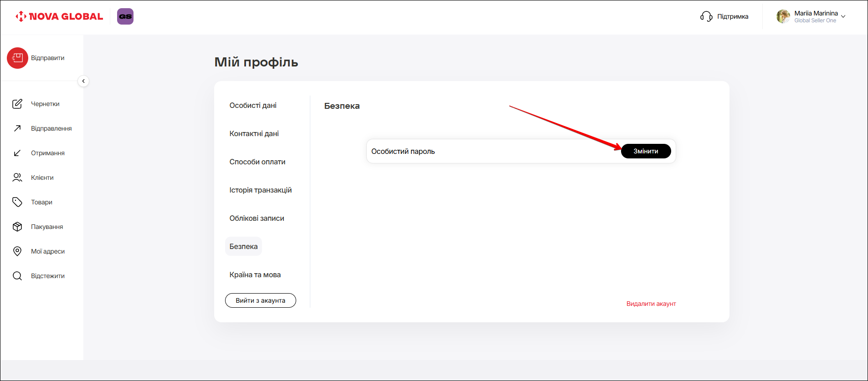Open Clients via the people icon
Screen dimensions: 868x381
[17, 178]
